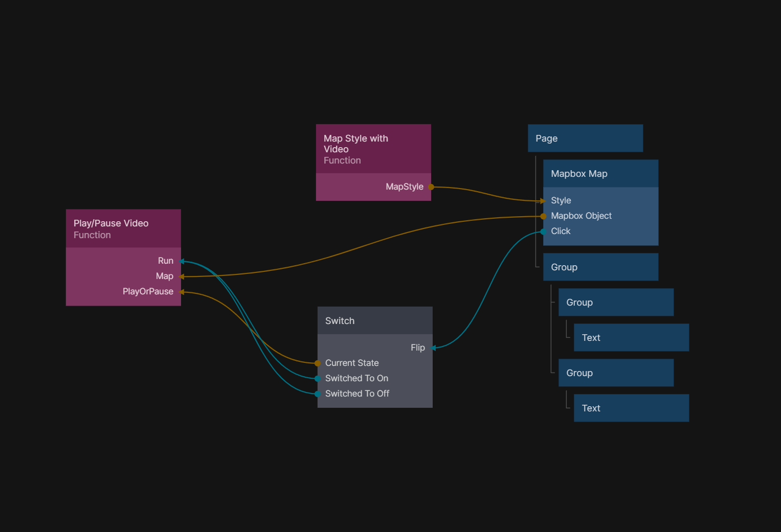This screenshot has height=532, width=781.
Task: Select the Page node header
Action: 585,138
